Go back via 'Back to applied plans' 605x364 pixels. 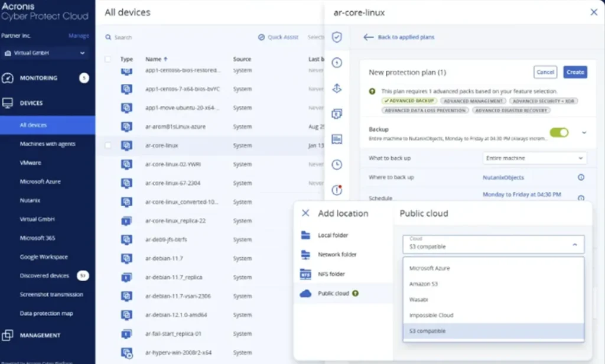click(399, 37)
